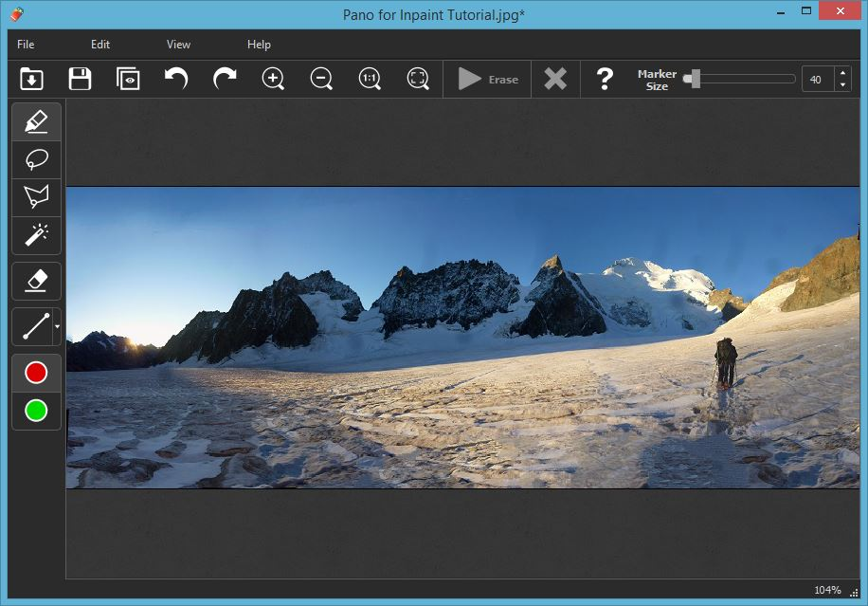The height and width of the screenshot is (606, 868).
Task: Undo the last action
Action: (x=176, y=79)
